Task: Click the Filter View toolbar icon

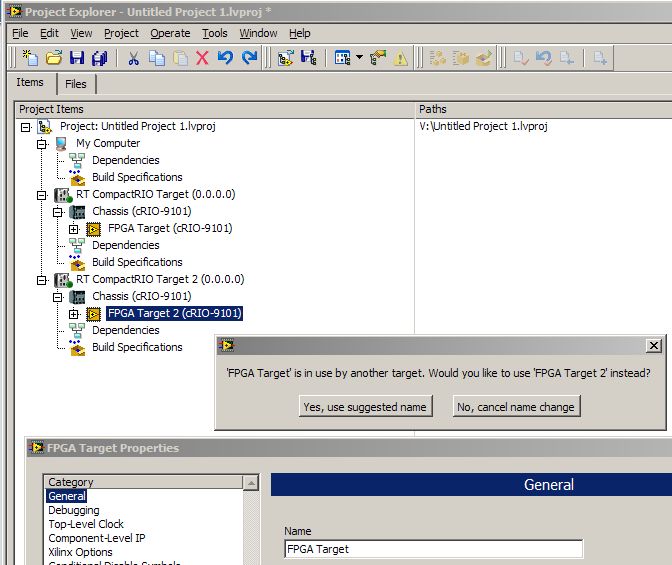Action: click(342, 58)
